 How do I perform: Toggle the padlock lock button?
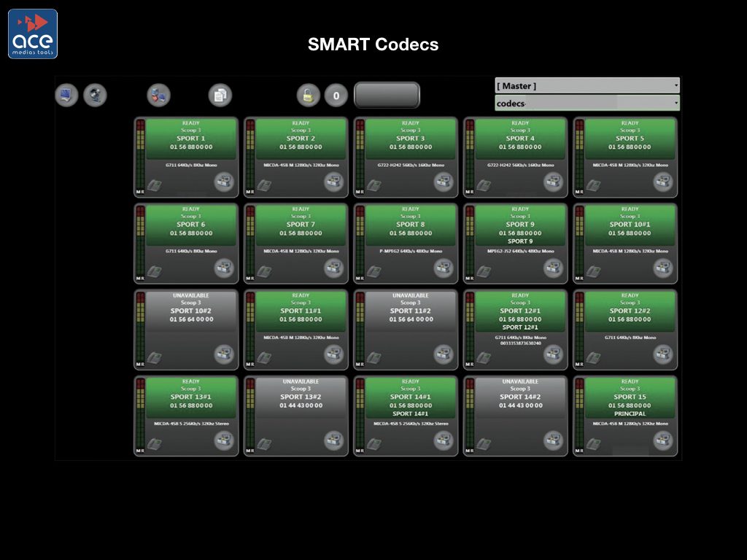pyautogui.click(x=309, y=96)
